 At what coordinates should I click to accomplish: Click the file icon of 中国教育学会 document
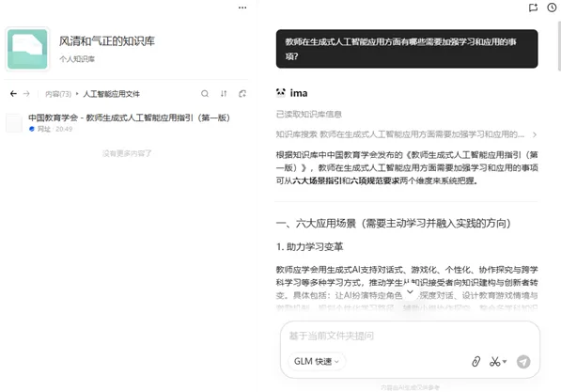pos(14,123)
